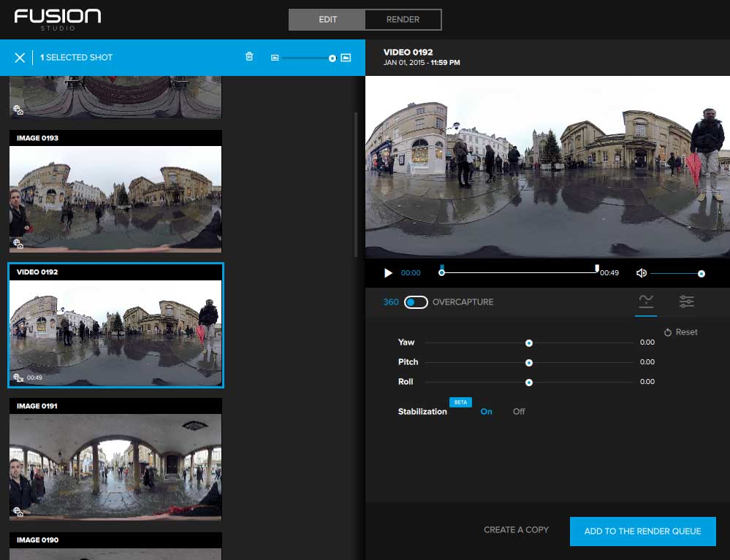Screen dimensions: 730x560
Task: Click CREATE A COPY
Action: 516,530
